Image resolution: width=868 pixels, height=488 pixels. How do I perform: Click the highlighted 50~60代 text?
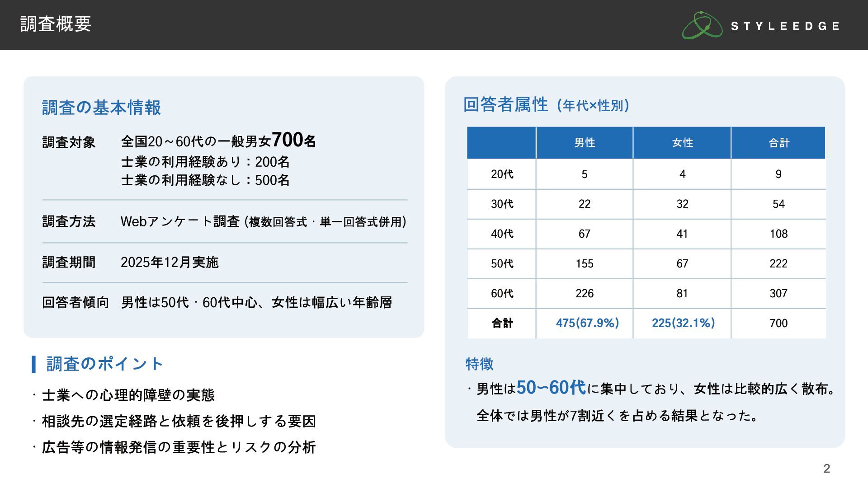551,388
